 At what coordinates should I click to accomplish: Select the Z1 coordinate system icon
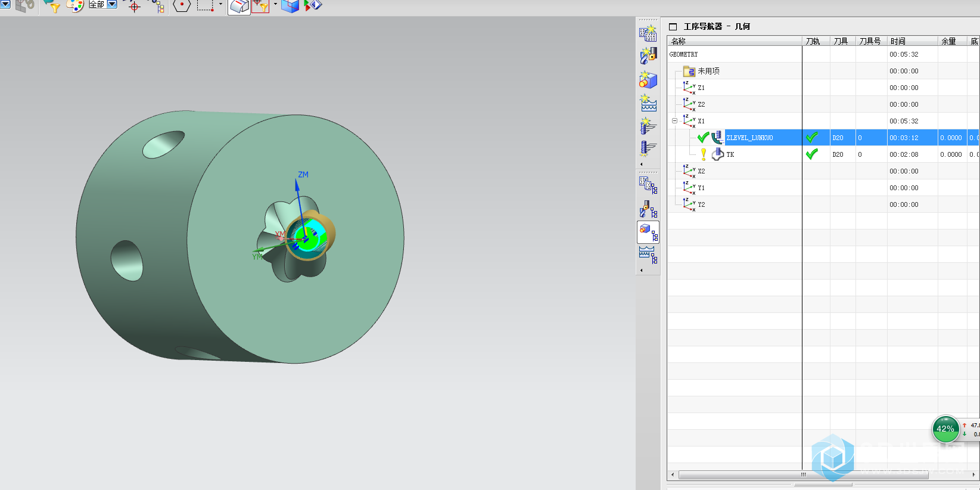pyautogui.click(x=689, y=88)
